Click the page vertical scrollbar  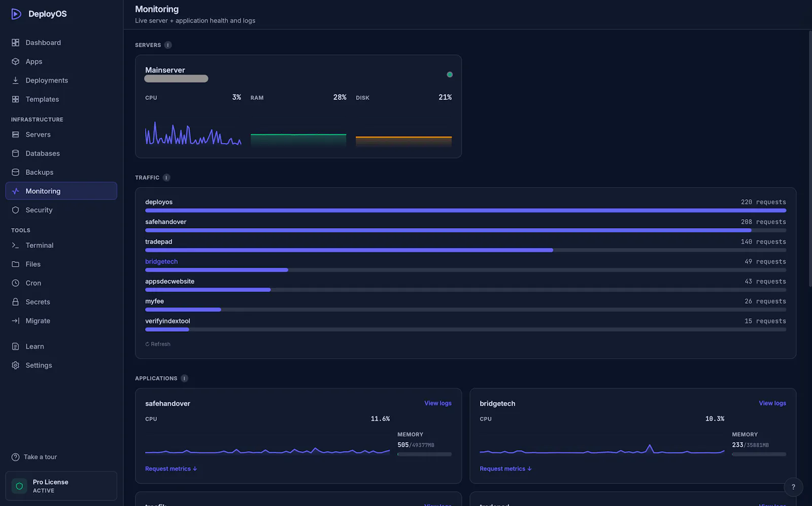pos(810,158)
